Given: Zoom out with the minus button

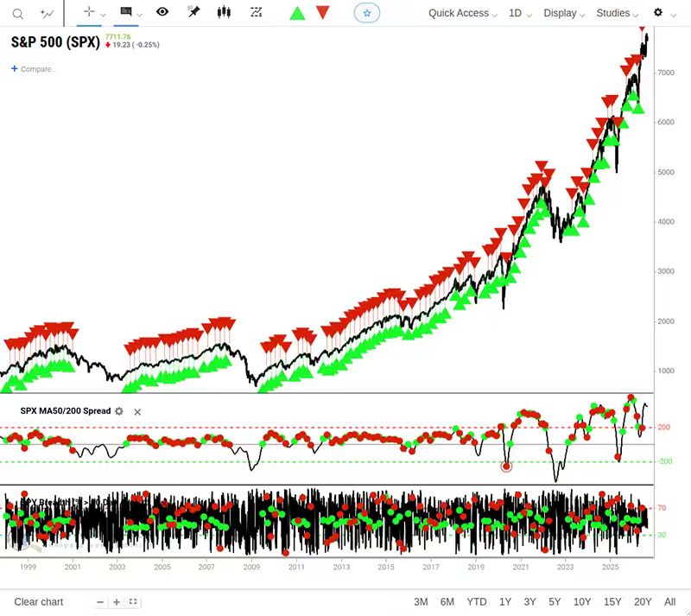Looking at the screenshot, I should pyautogui.click(x=100, y=602).
